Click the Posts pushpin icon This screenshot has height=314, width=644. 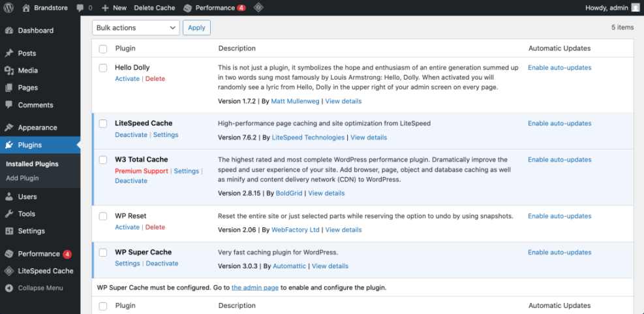[x=9, y=54]
